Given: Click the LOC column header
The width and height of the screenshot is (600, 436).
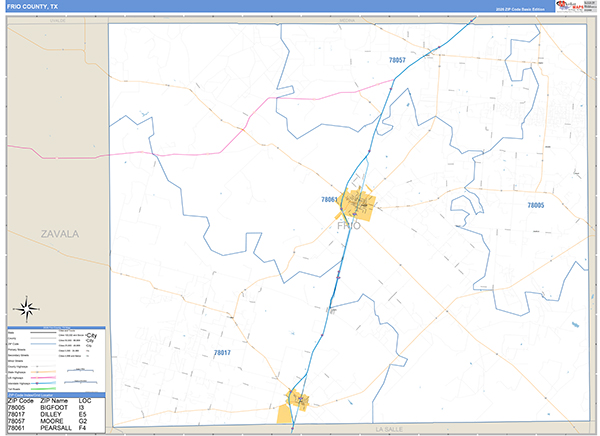Looking at the screenshot, I should (85, 401).
